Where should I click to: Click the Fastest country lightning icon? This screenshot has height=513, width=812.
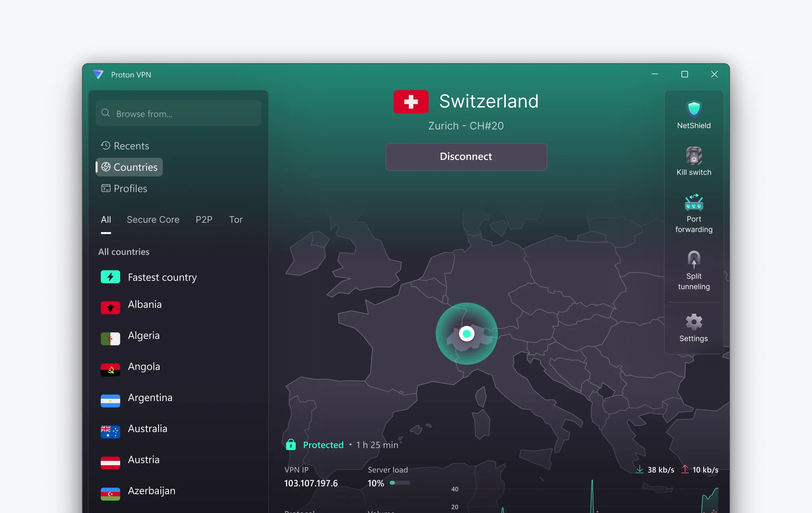click(110, 277)
